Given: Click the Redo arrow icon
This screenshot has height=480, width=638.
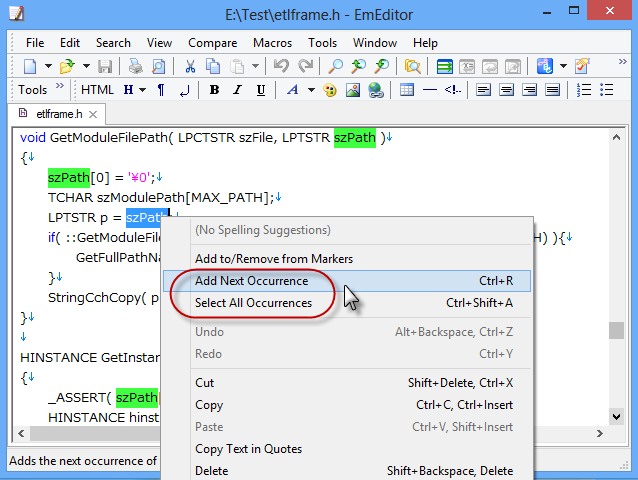Looking at the screenshot, I should 306,66.
